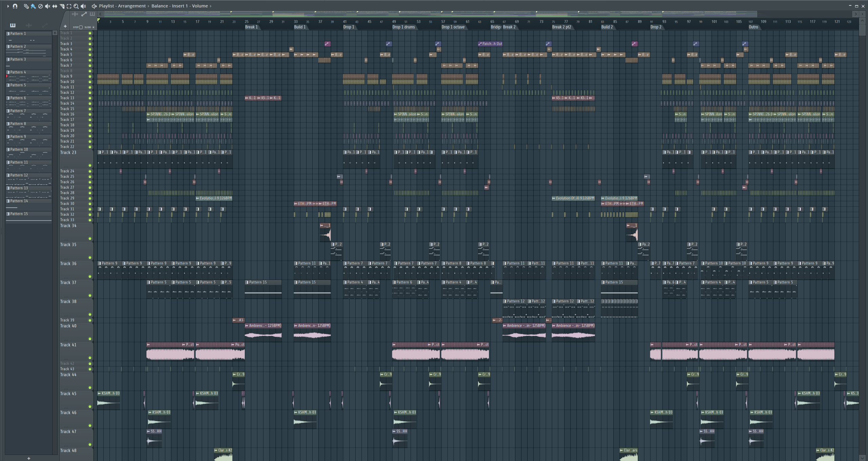Screen dimensions: 868x461
Task: Click the speaker icon before Playlist title
Action: point(94,6)
